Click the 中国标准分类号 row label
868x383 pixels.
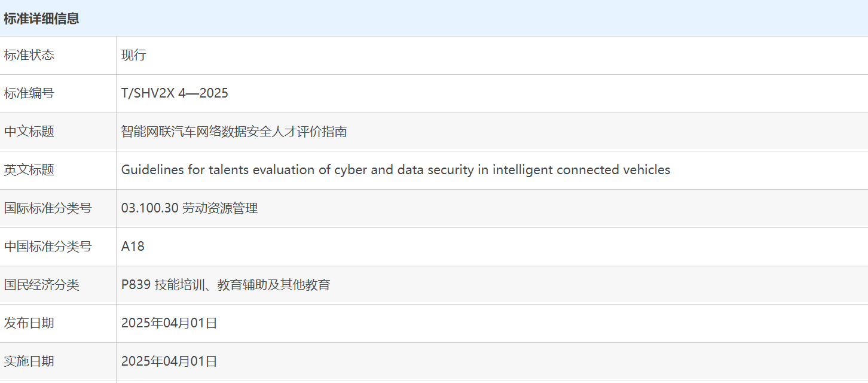48,247
